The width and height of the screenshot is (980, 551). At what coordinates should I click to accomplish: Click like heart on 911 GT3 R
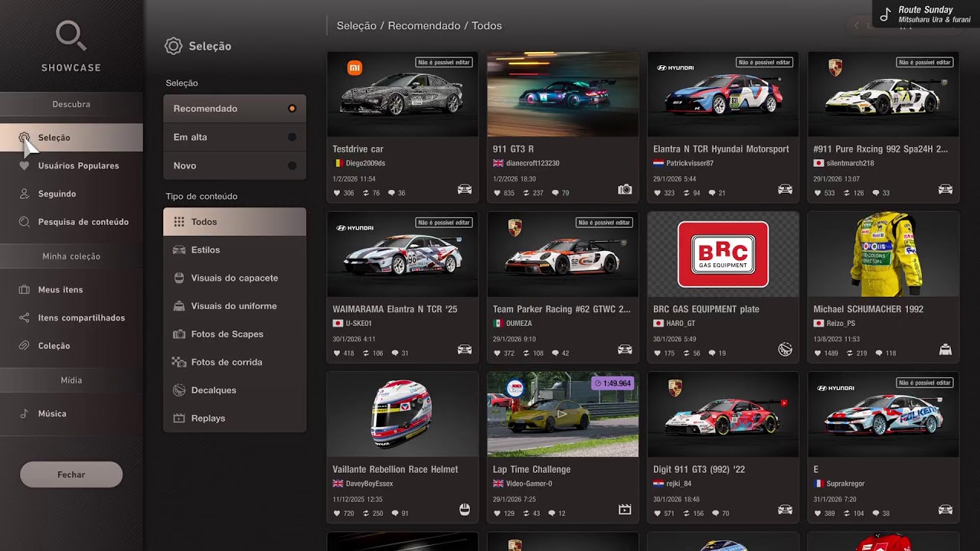pos(498,193)
